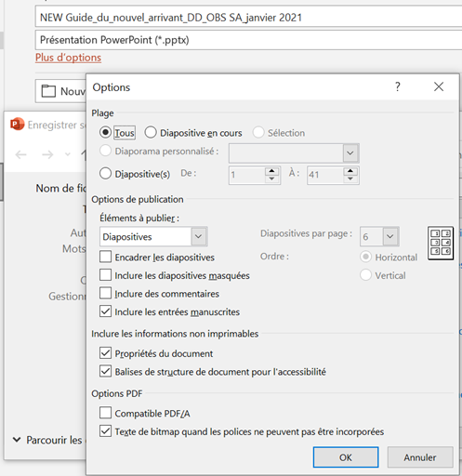Viewport: 462px width, 476px height.
Task: Decrease the À slide number spinner
Action: (350, 178)
